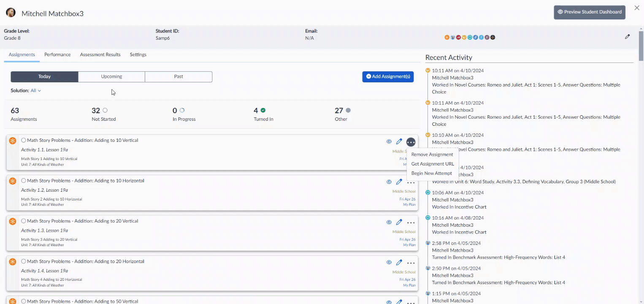Click subject icon for Adding to 10 Vertical
The image size is (644, 304).
[x=13, y=141]
